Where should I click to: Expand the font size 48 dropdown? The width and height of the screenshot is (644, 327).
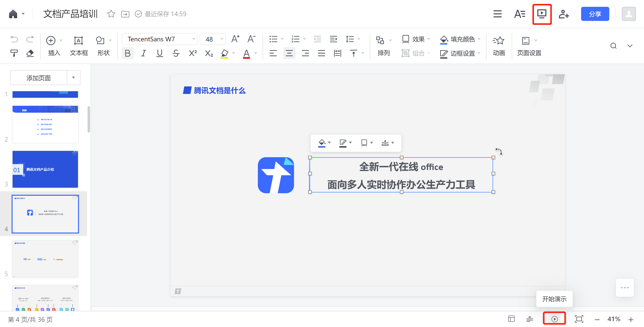222,39
